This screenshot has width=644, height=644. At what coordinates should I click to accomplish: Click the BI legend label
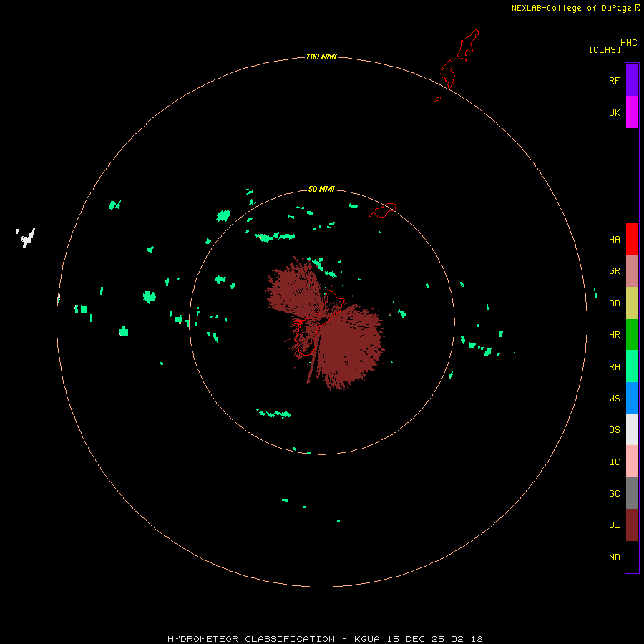pyautogui.click(x=614, y=525)
